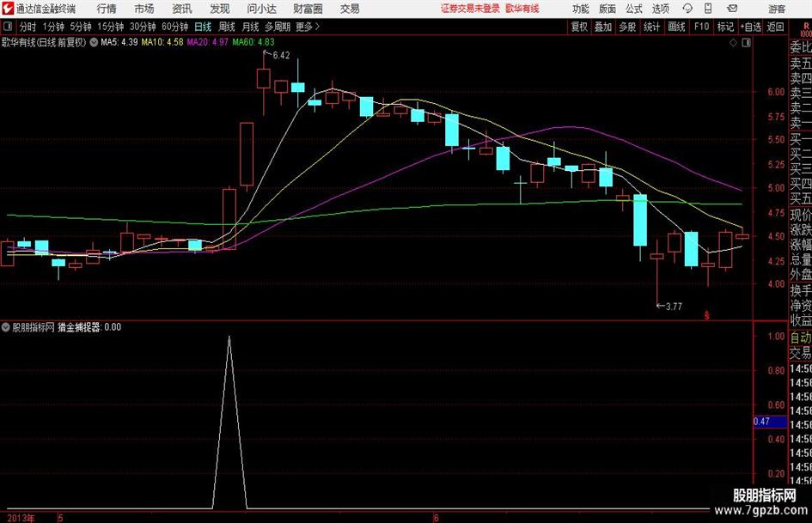
Task: Switch to the 60分钟 period tab
Action: pos(175,27)
